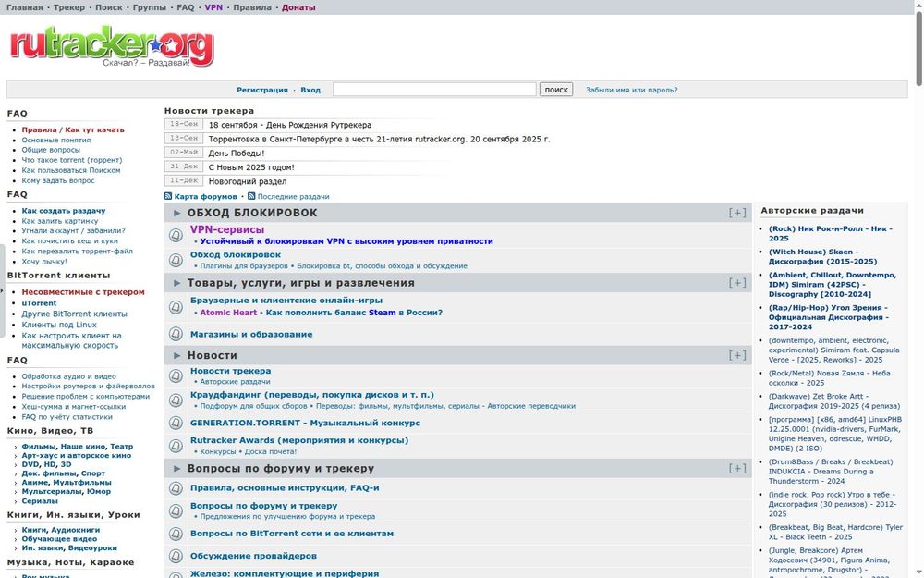The width and height of the screenshot is (924, 578).
Task: Click the forum icon beside Обсуждение провайдеров
Action: pyautogui.click(x=176, y=556)
